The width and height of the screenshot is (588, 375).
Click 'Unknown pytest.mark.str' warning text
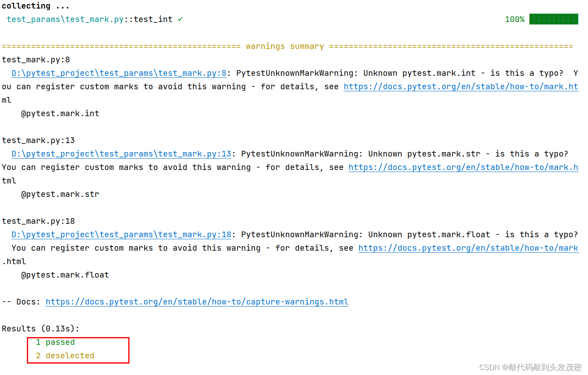(x=424, y=154)
